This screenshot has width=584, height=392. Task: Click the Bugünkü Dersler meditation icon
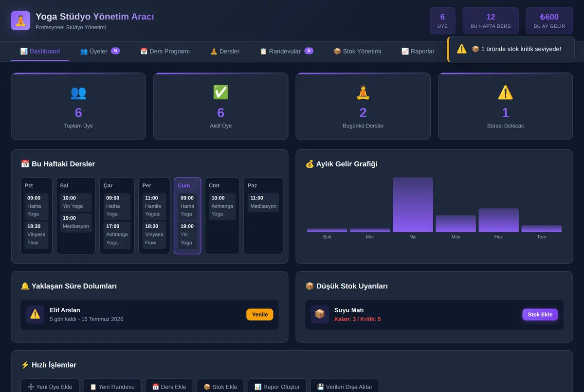click(x=363, y=92)
